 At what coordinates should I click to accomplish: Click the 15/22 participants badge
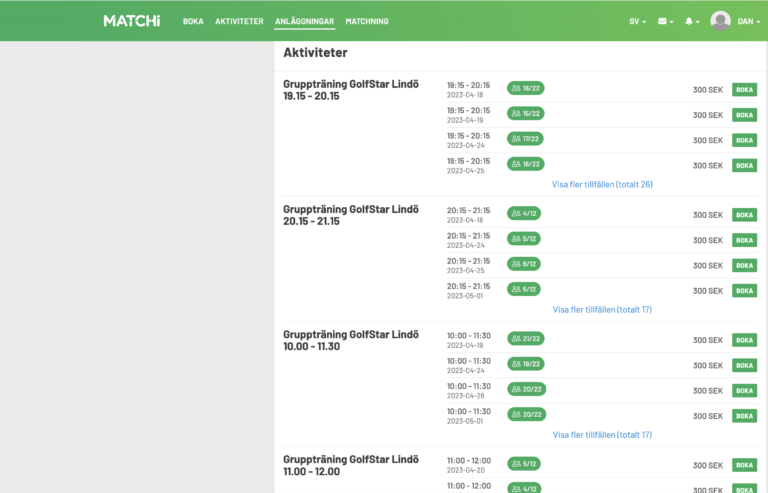[525, 114]
